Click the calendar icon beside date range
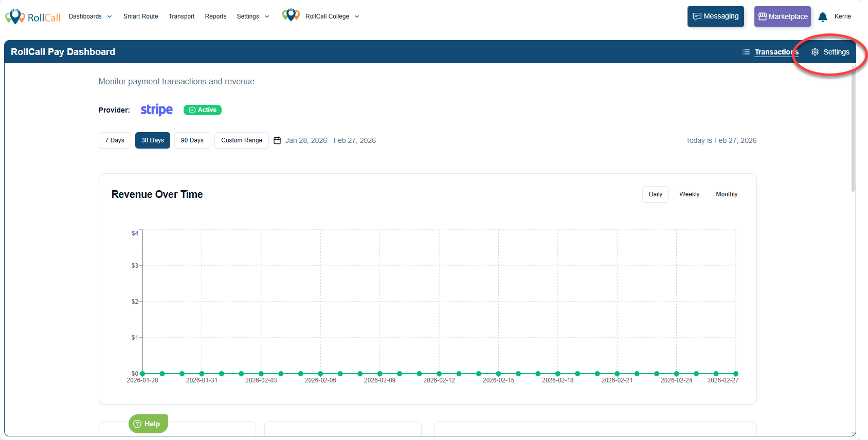Viewport: 868px width, 440px height. [277, 140]
